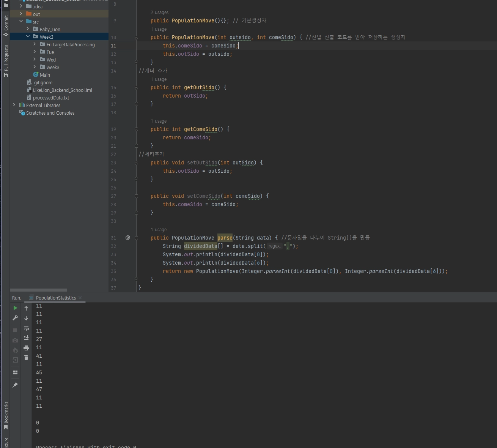The image size is (497, 448).
Task: Click the up arrow in Run panel
Action: click(26, 308)
